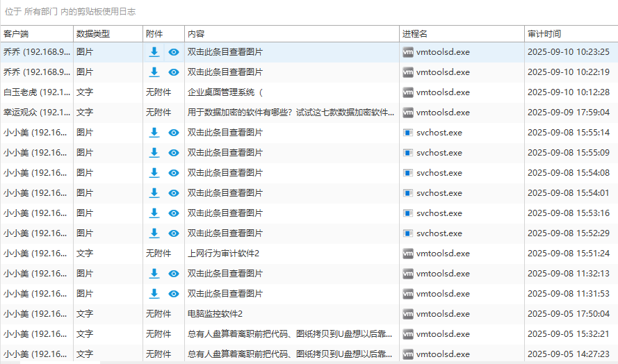Select content 企业桌面管理系统 cell
618x364 pixels.
tap(292, 92)
